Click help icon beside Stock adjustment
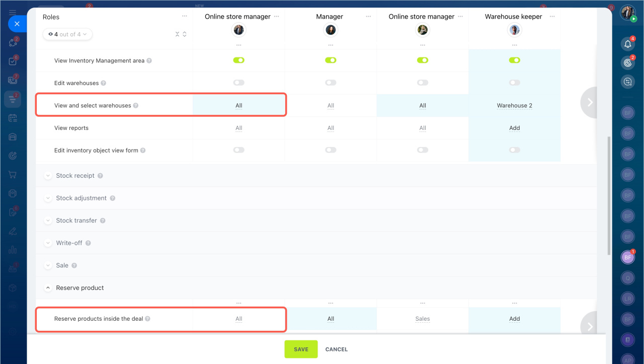 (112, 198)
